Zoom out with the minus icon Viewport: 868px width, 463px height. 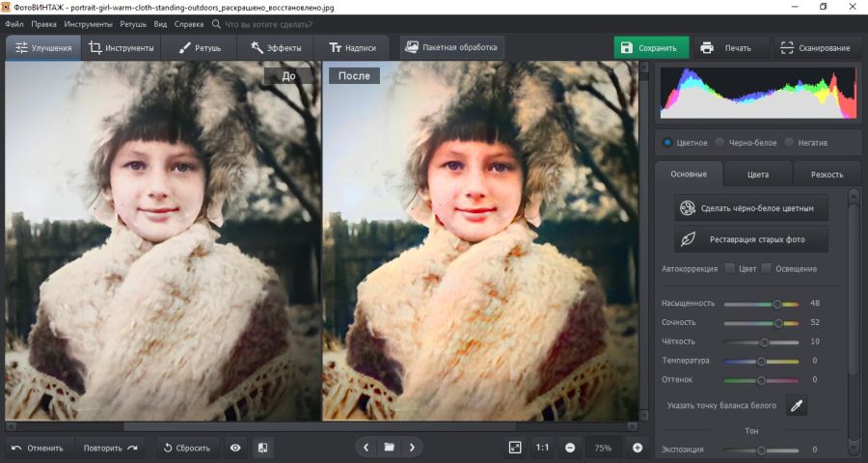click(570, 448)
